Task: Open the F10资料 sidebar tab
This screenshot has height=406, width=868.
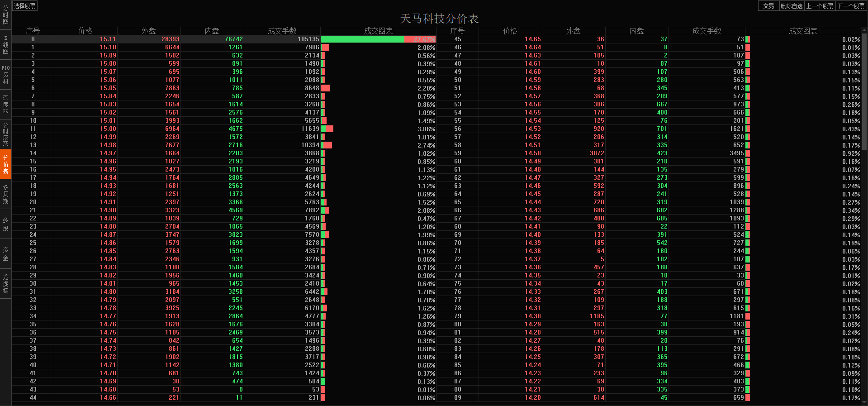Action: (x=5, y=75)
